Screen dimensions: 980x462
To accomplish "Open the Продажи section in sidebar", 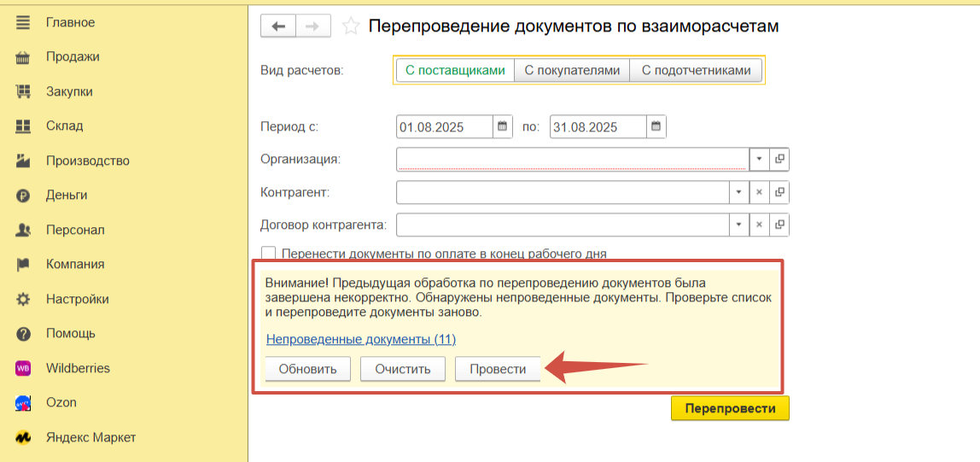I will (73, 56).
